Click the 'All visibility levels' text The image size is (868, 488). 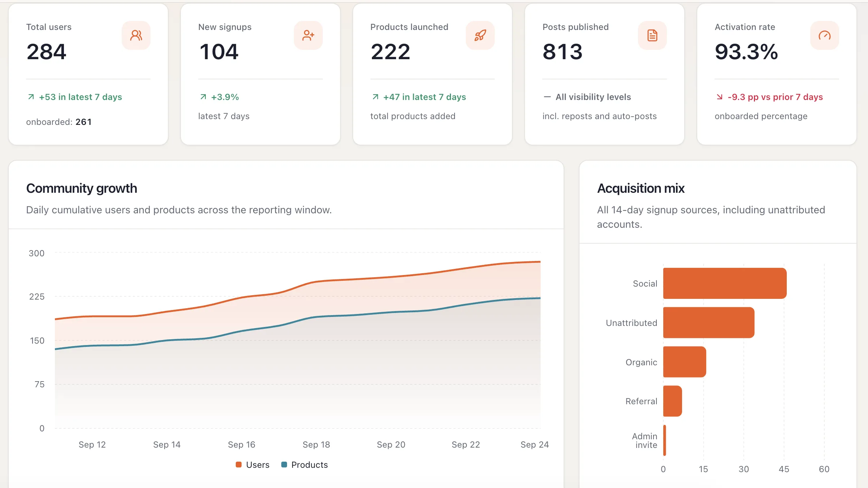[x=593, y=97]
